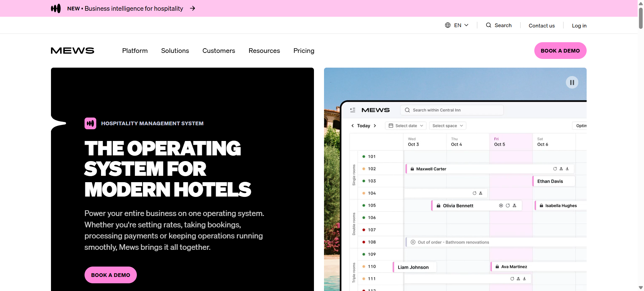The image size is (644, 291).
Task: Open the Pricing page from navigation
Action: [304, 51]
